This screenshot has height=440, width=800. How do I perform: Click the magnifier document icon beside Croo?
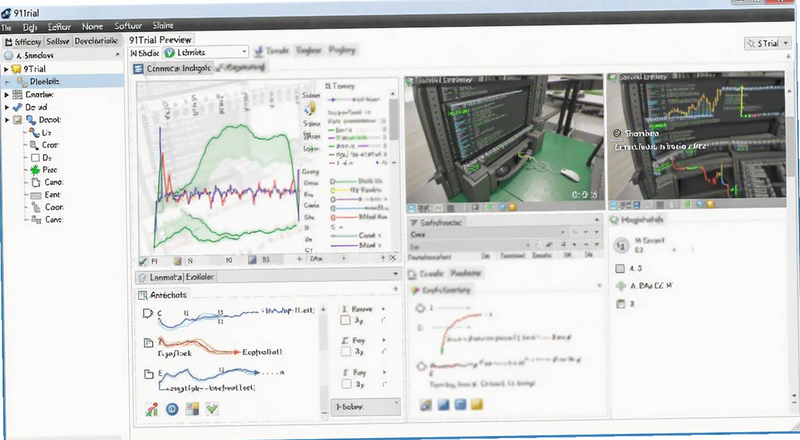35,145
